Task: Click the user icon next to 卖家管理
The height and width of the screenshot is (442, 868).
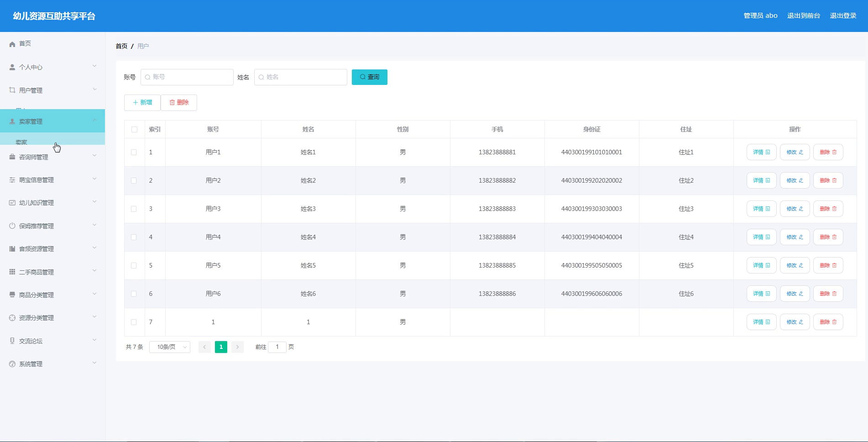Action: coord(12,121)
